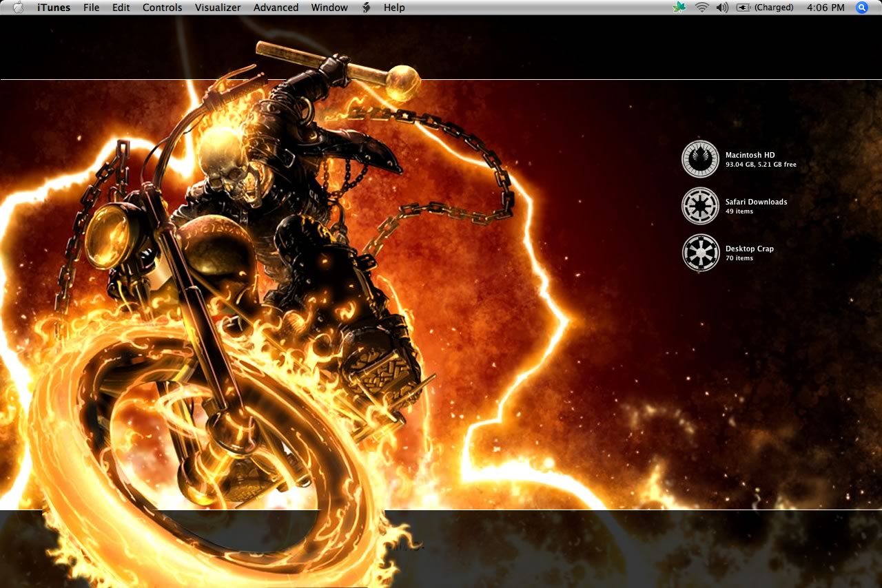The width and height of the screenshot is (882, 588).
Task: Click the "93.04 GB, 5.21 GB free" text
Action: (761, 165)
